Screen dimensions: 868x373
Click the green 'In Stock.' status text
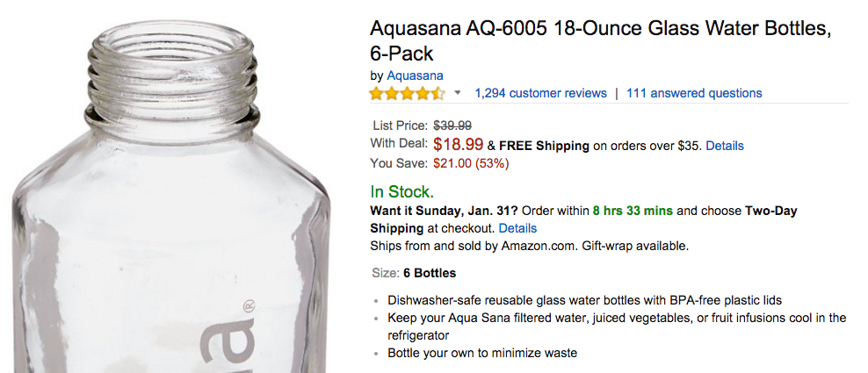click(x=402, y=191)
